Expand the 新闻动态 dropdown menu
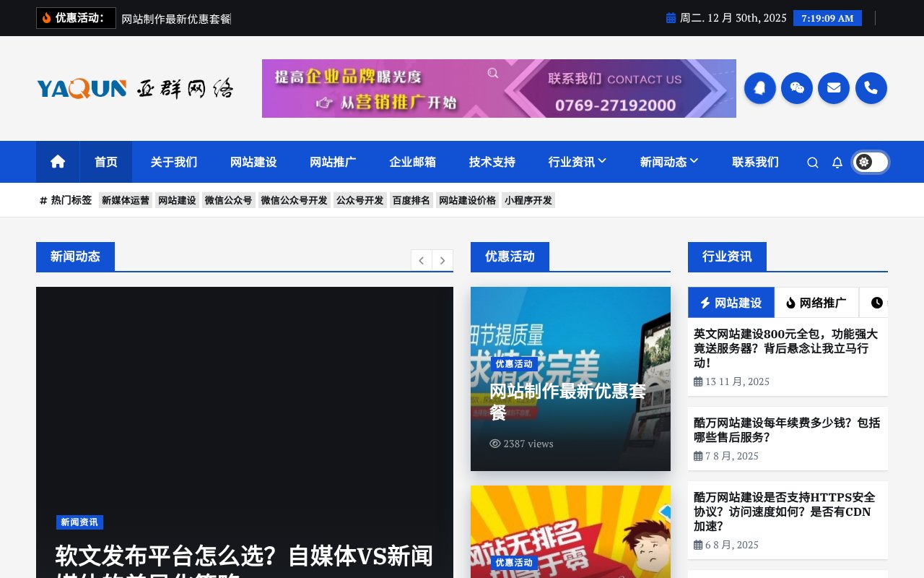This screenshot has width=924, height=578. pyautogui.click(x=668, y=162)
